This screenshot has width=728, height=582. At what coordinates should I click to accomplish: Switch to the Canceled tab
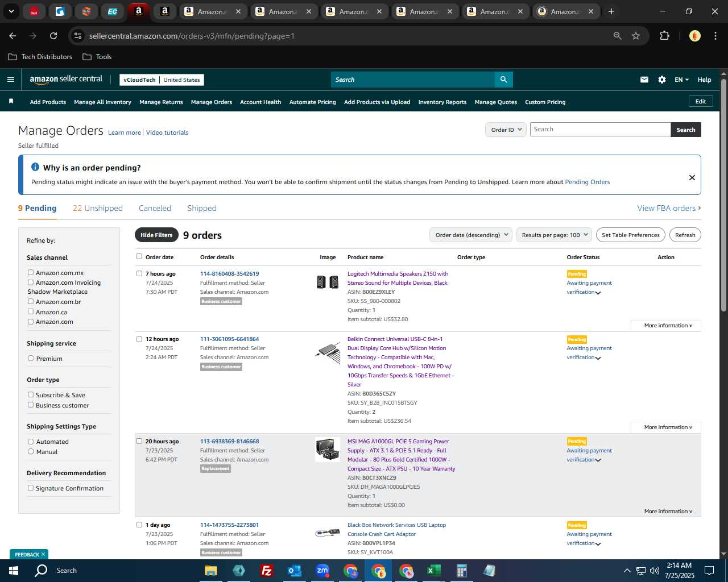click(155, 209)
